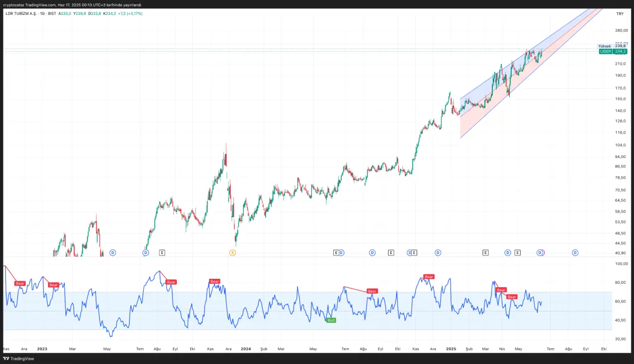Open the LDR TURİZM A.Ş. symbol title
The height and width of the screenshot is (364, 634).
coord(21,13)
